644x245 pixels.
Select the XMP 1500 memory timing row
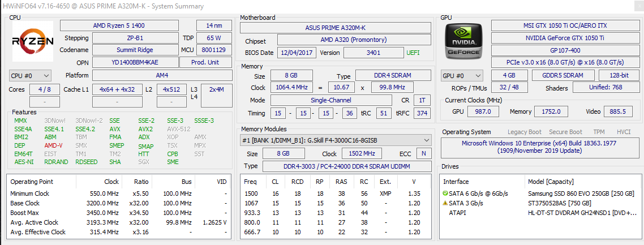[334, 194]
